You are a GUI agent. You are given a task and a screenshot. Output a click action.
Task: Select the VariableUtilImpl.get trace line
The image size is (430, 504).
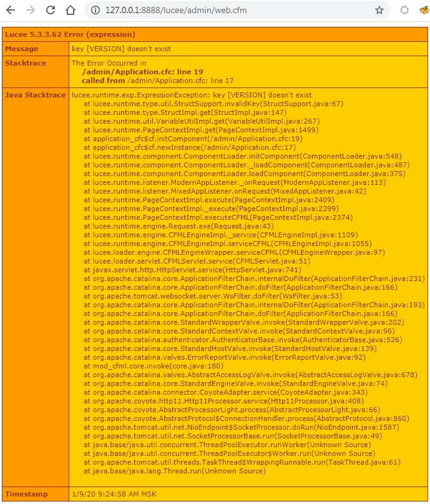pyautogui.click(x=202, y=121)
